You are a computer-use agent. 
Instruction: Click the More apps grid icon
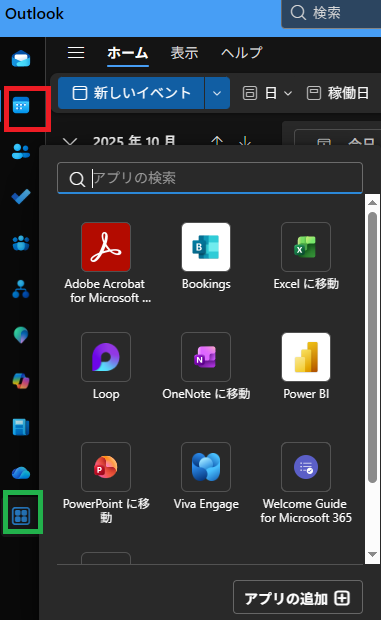(21, 516)
